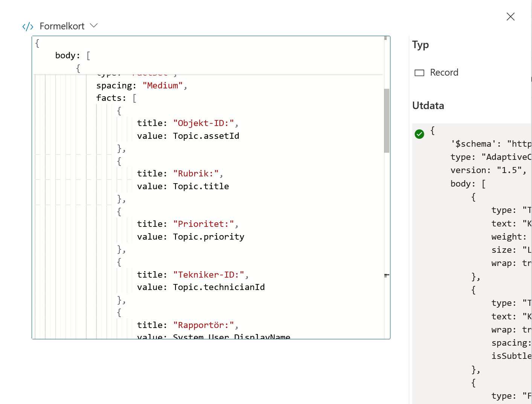Click the Record type icon

click(419, 73)
